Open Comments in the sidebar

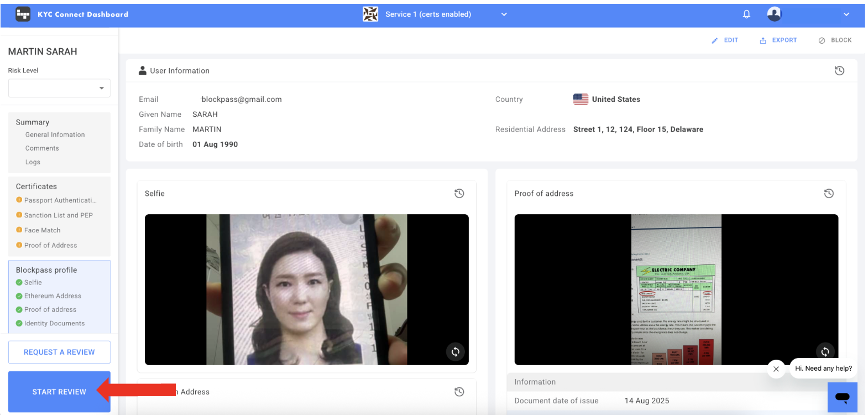pyautogui.click(x=42, y=148)
